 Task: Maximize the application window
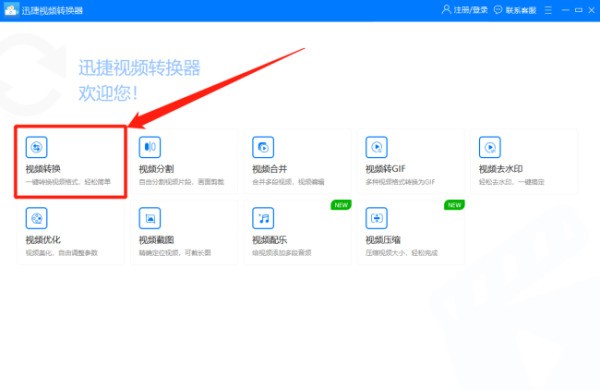pos(579,10)
